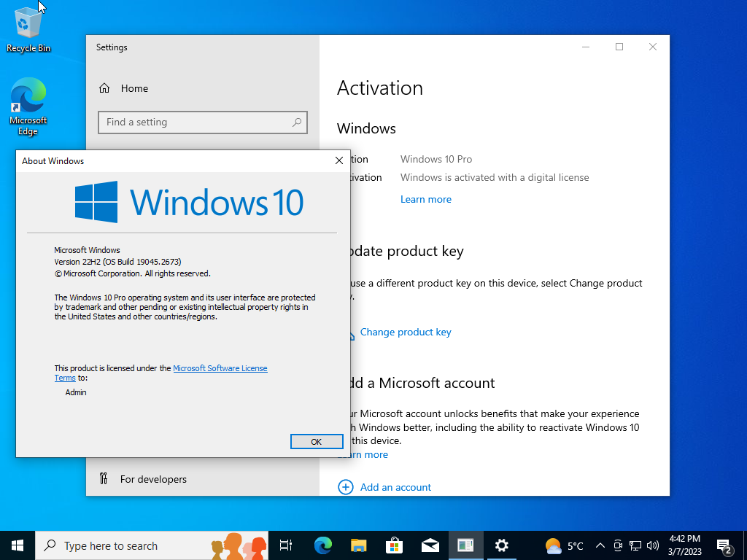Close the Settings window
Viewport: 747px width, 560px height.
[x=653, y=47]
